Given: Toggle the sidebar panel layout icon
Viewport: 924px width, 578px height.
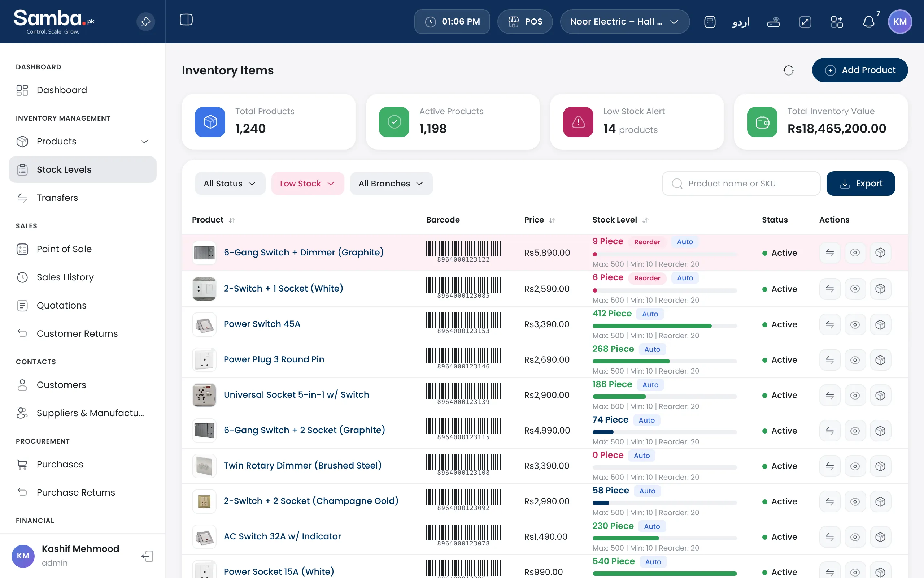Looking at the screenshot, I should [186, 20].
